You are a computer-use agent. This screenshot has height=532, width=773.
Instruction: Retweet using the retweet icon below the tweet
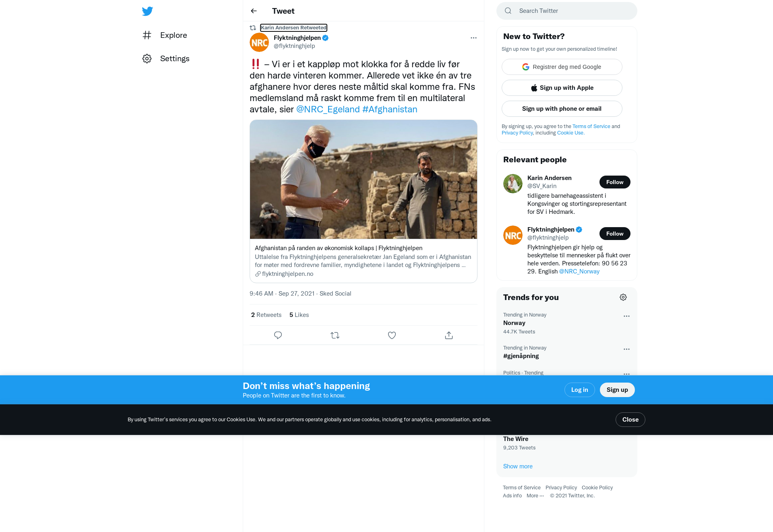click(x=335, y=335)
